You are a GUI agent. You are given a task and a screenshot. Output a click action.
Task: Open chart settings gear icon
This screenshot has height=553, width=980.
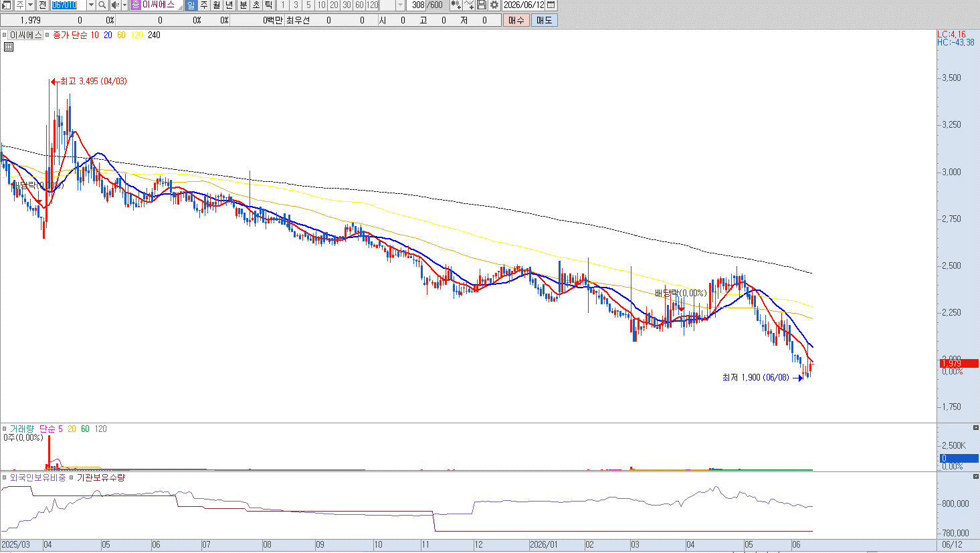click(494, 5)
